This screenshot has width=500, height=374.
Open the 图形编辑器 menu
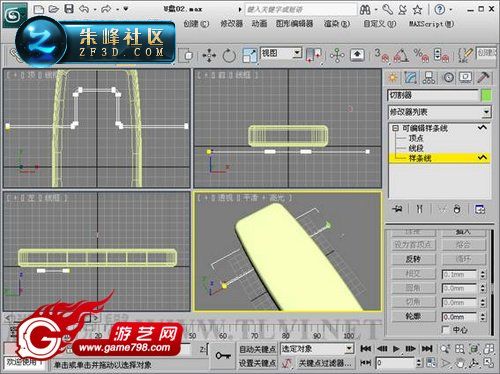pos(295,24)
